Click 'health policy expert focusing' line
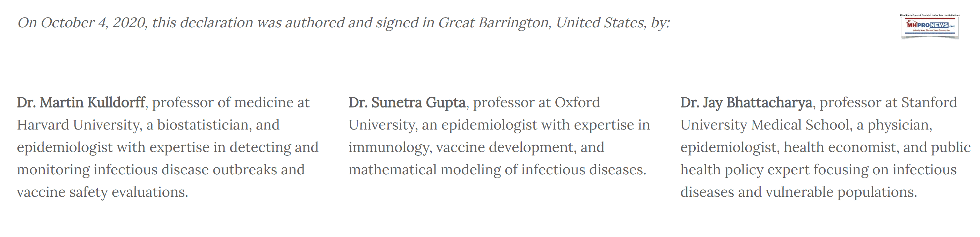 [x=818, y=169]
